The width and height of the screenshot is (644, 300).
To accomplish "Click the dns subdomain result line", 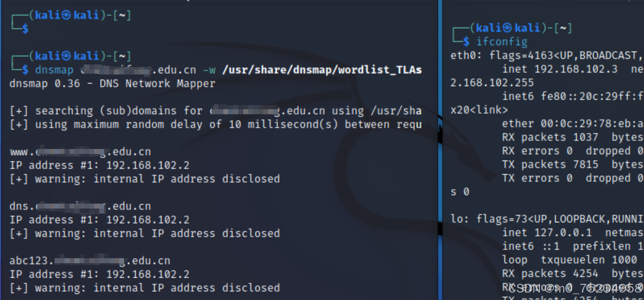I will click(81, 206).
